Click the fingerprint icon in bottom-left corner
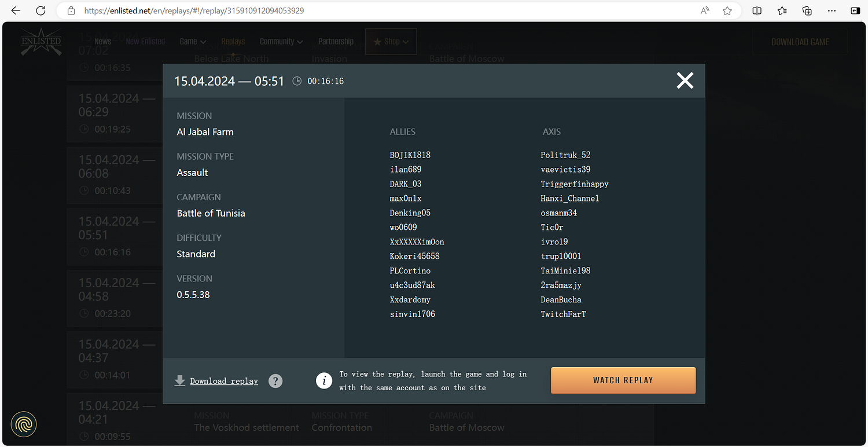Image resolution: width=868 pixels, height=447 pixels. point(24,424)
